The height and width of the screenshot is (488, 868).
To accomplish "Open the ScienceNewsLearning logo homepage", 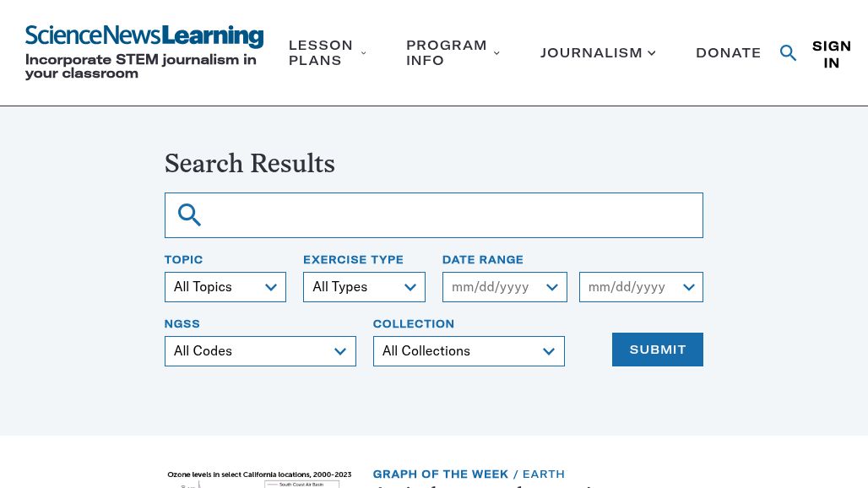I will 144,36.
